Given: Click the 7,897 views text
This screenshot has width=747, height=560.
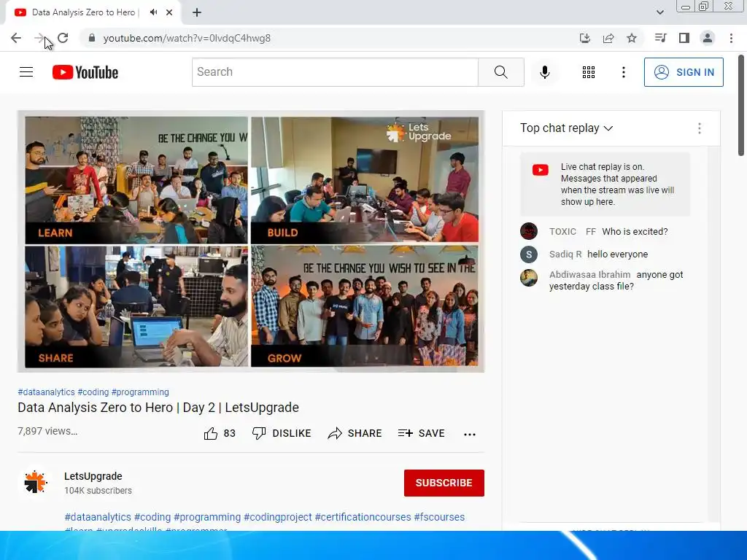Looking at the screenshot, I should point(47,431).
